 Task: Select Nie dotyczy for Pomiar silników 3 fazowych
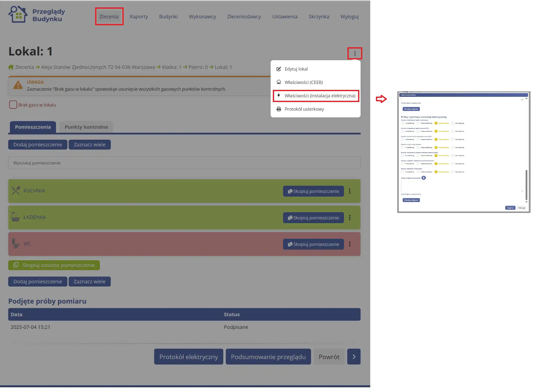453,172
